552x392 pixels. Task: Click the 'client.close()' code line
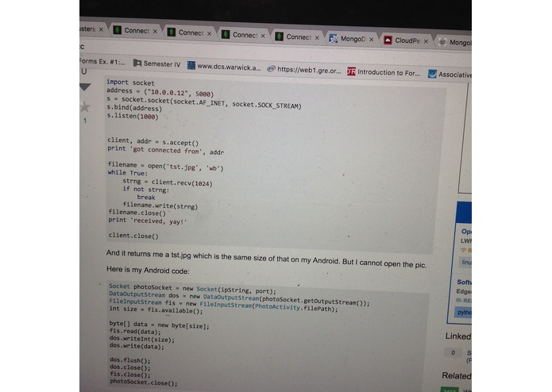click(133, 236)
